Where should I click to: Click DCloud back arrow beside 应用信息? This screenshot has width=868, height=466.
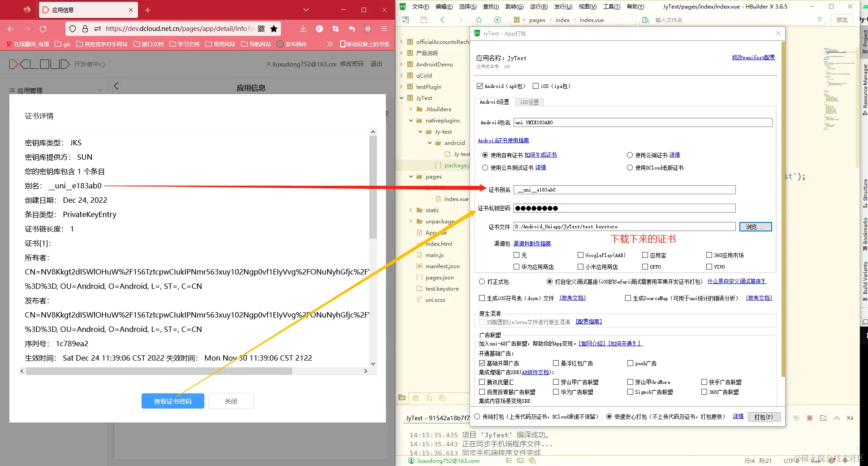(116, 86)
